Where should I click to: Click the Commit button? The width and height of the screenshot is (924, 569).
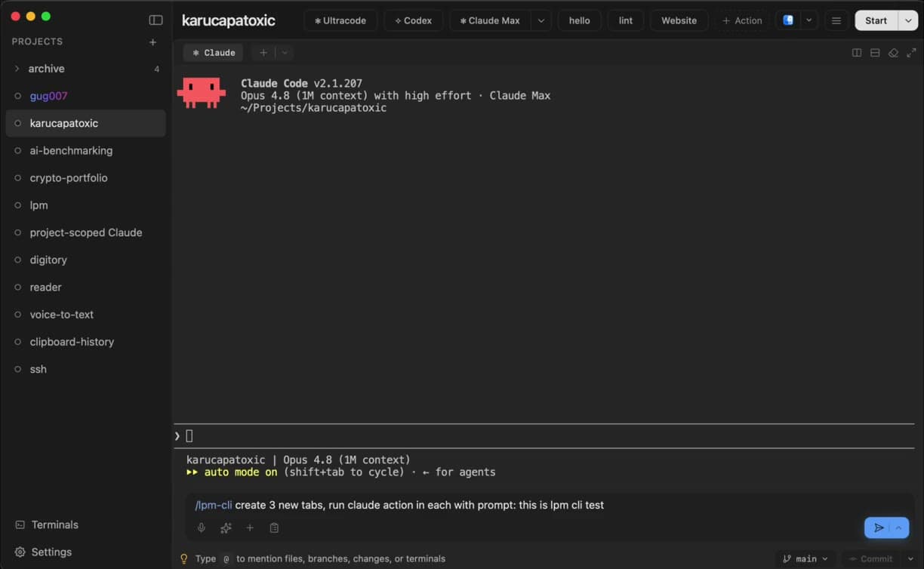click(x=870, y=558)
